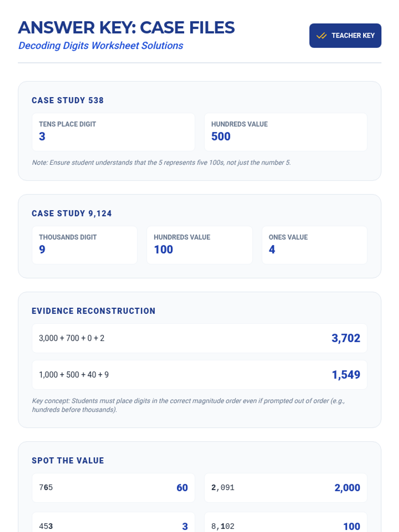Click the Hundreds Value answer 500
Screen dimensions: 399x532
[x=221, y=136]
